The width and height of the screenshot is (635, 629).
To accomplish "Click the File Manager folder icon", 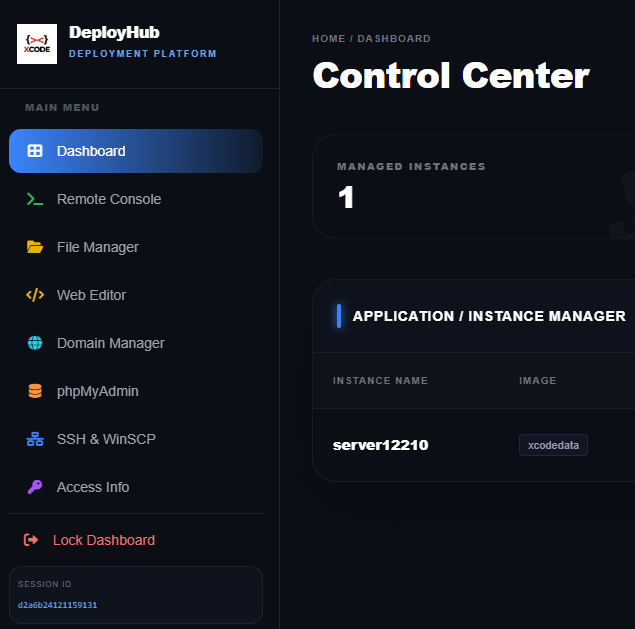I will [x=35, y=247].
